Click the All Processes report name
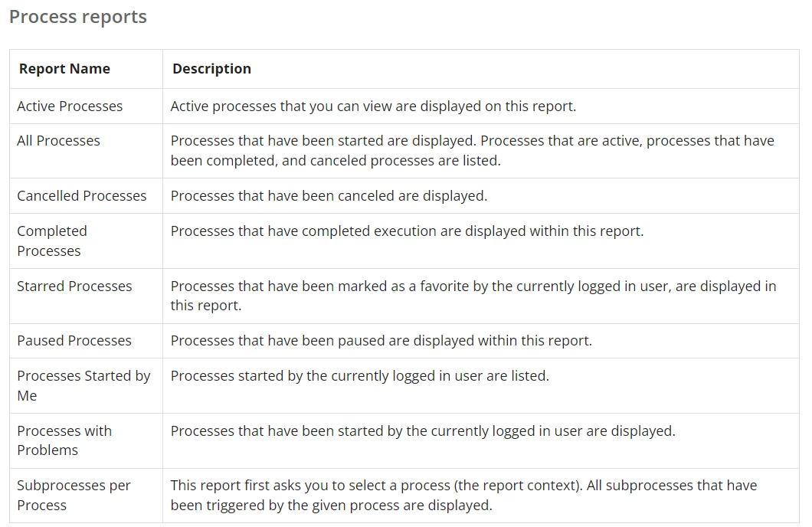This screenshot has height=527, width=812. point(58,141)
